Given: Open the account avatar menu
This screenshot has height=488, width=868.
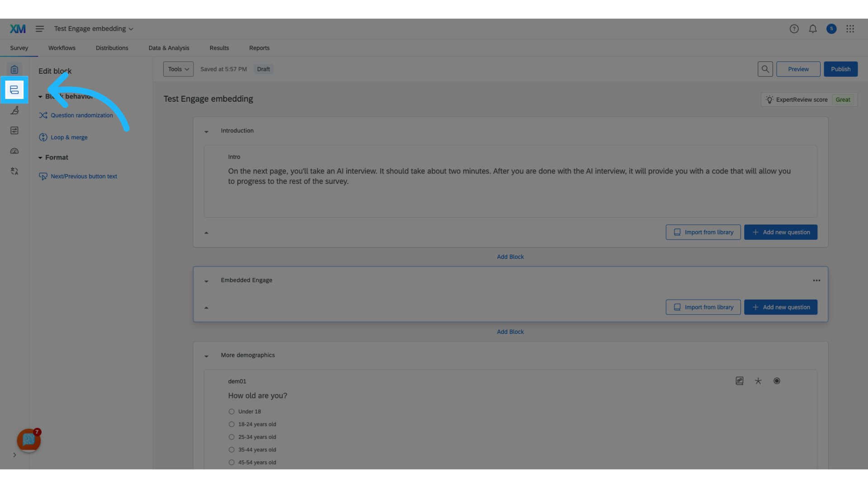Looking at the screenshot, I should [x=831, y=29].
